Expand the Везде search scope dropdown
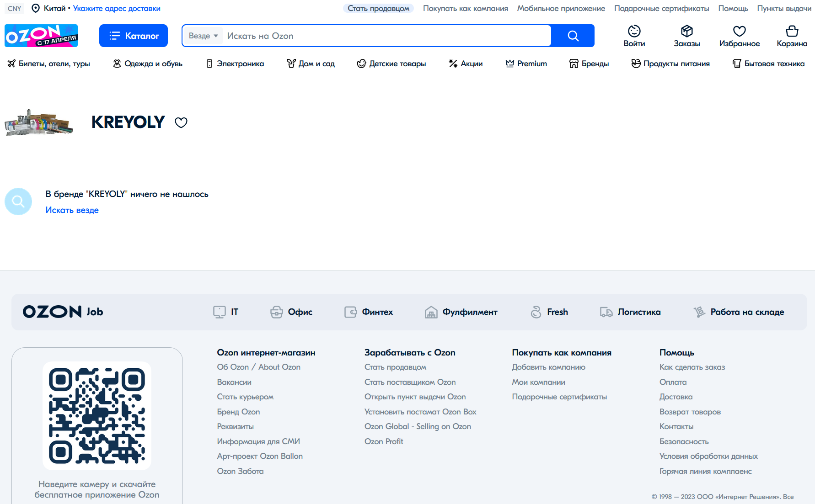 (203, 36)
